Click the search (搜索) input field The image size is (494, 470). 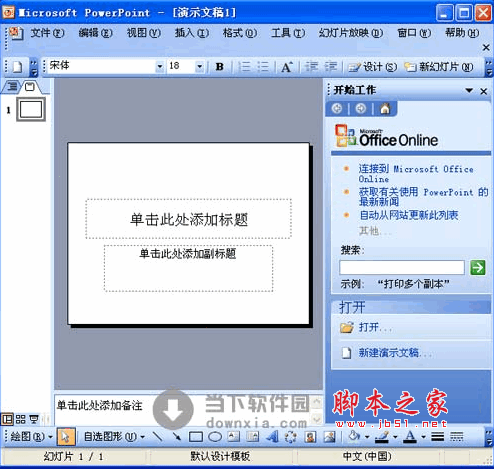pos(402,267)
